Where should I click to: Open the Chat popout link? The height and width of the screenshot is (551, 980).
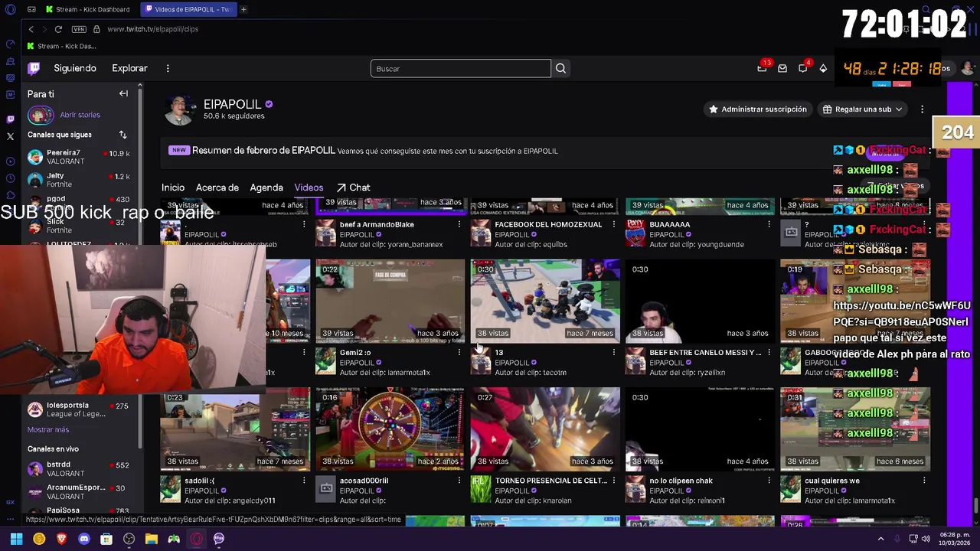(x=353, y=187)
